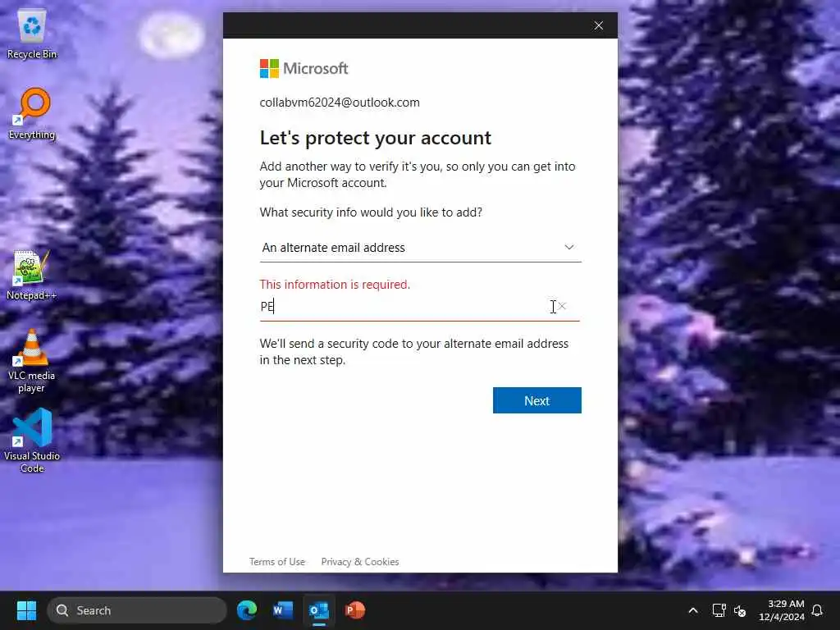Expand the security info type dropdown

[x=421, y=248]
